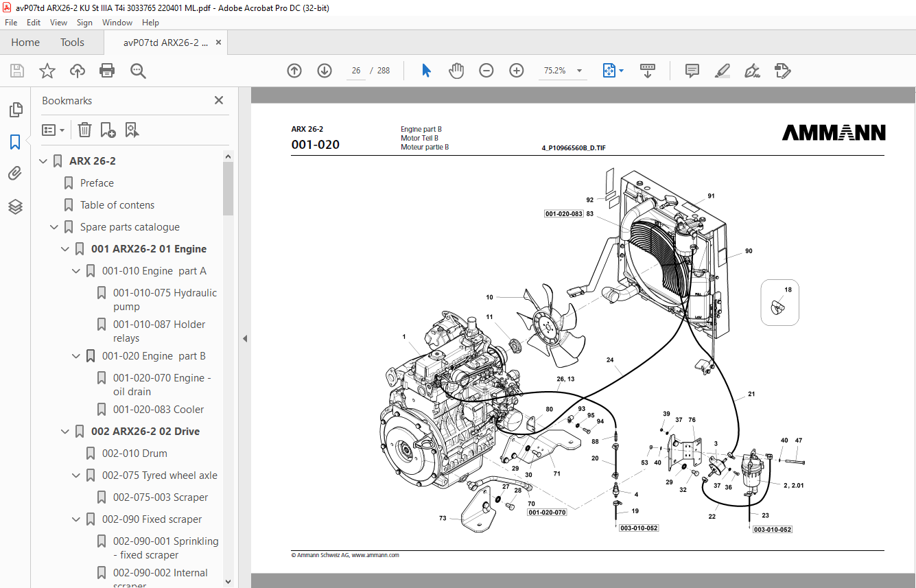The width and height of the screenshot is (916, 588).
Task: Jump to 001-010-075 Hydraulic pump bookmark
Action: click(165, 300)
